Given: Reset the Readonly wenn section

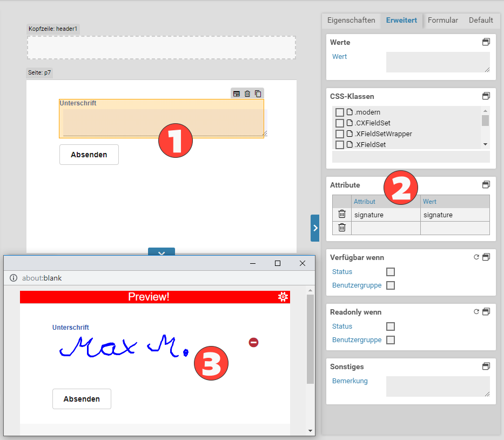Looking at the screenshot, I should coord(476,312).
